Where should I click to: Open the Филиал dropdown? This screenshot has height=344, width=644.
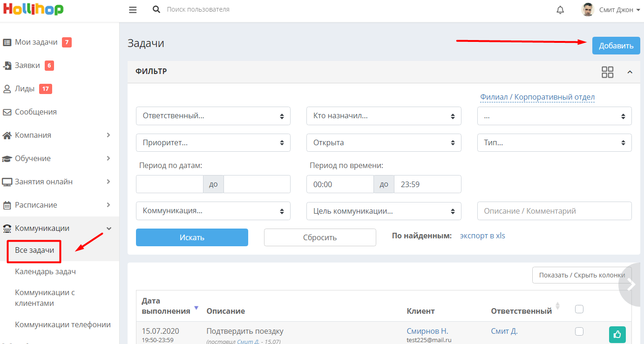555,116
